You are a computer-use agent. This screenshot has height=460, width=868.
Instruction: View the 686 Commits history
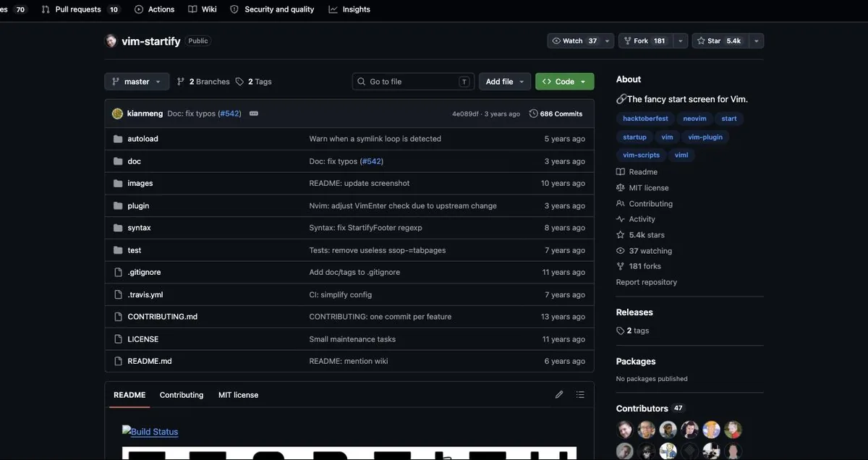point(556,114)
